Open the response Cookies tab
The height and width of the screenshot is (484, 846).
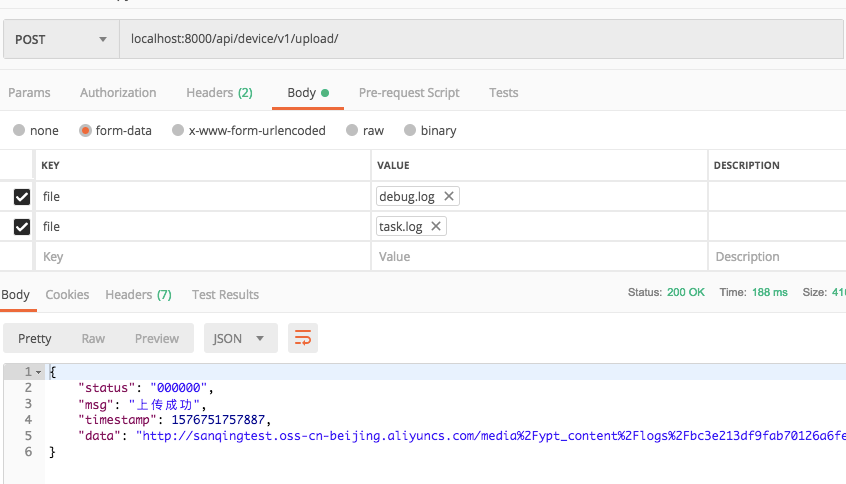(x=67, y=295)
